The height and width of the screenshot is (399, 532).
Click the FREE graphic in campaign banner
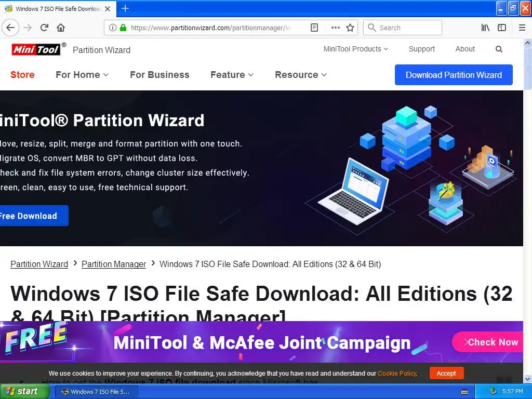tap(36, 338)
